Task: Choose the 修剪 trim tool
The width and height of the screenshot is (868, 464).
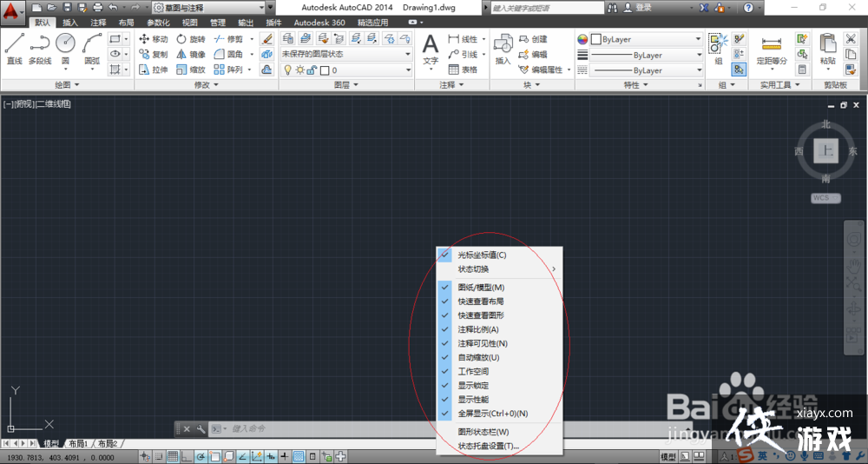Action: tap(228, 39)
